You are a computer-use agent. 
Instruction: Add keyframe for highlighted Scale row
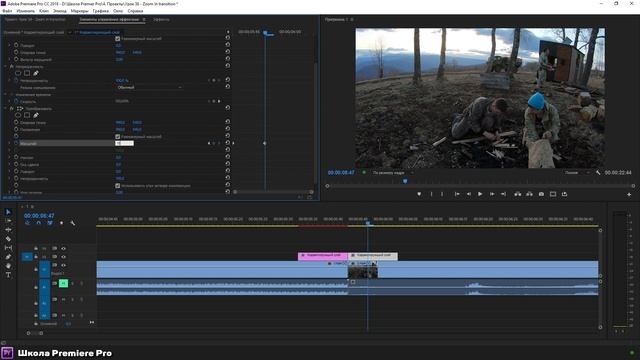[214, 143]
